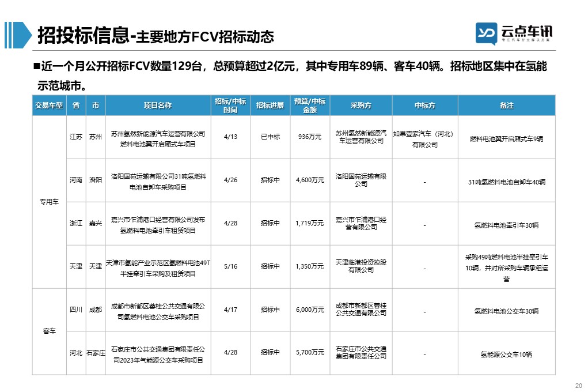Select the 交易车型 column header
588x392 pixels.
[49, 105]
